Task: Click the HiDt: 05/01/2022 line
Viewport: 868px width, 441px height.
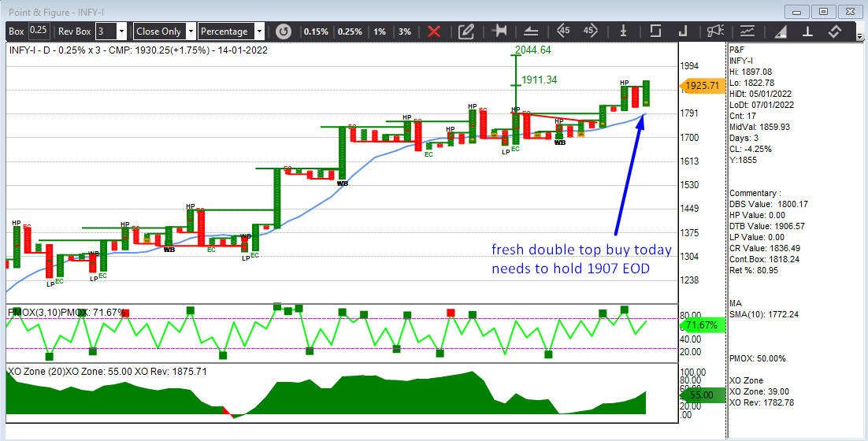Action: tap(760, 94)
